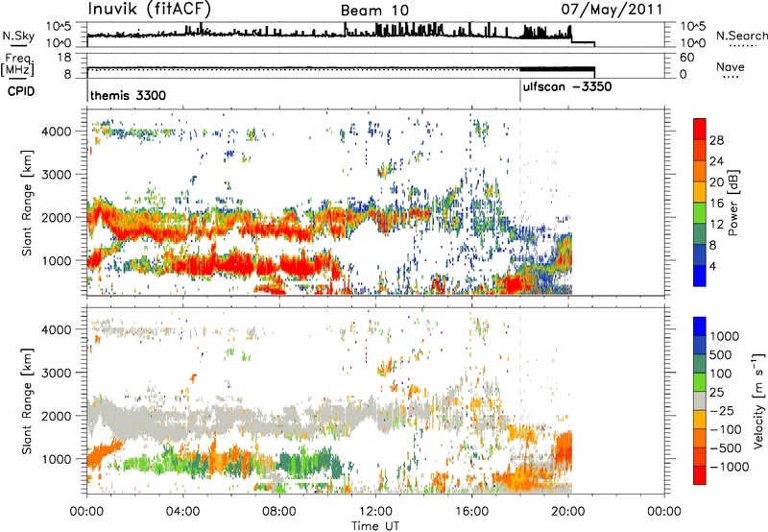This screenshot has height=532, width=768.
Task: Click the '-500' value on velocity colorbar
Action: [727, 447]
